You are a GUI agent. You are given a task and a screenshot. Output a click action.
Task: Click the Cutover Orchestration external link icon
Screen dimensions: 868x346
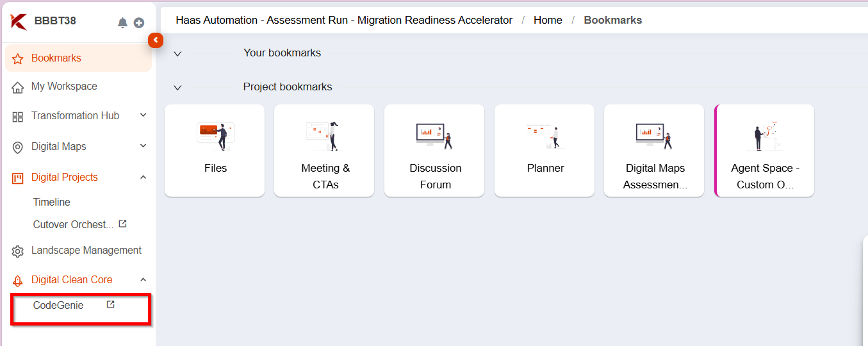[x=123, y=224]
